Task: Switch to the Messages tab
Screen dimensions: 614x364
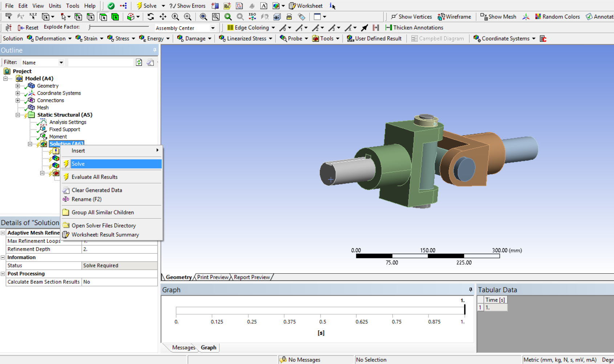Action: click(183, 347)
